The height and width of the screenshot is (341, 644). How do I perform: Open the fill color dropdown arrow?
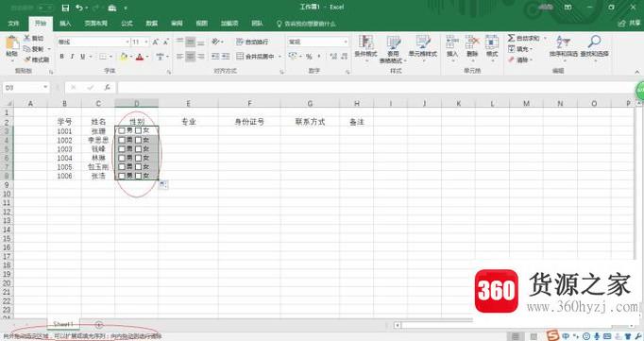click(x=131, y=57)
